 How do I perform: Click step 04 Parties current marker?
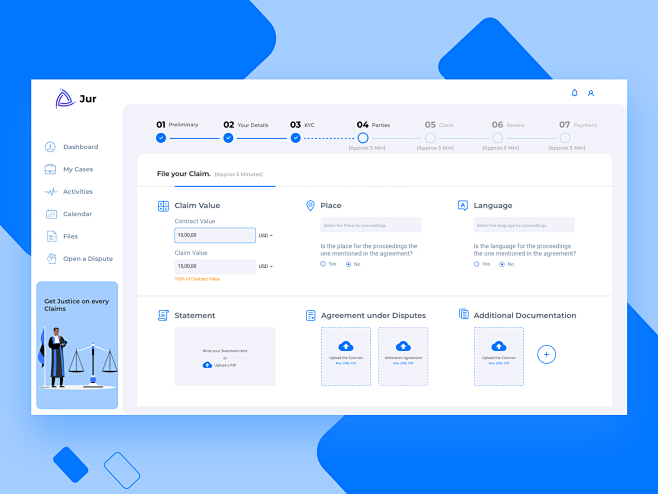point(363,138)
